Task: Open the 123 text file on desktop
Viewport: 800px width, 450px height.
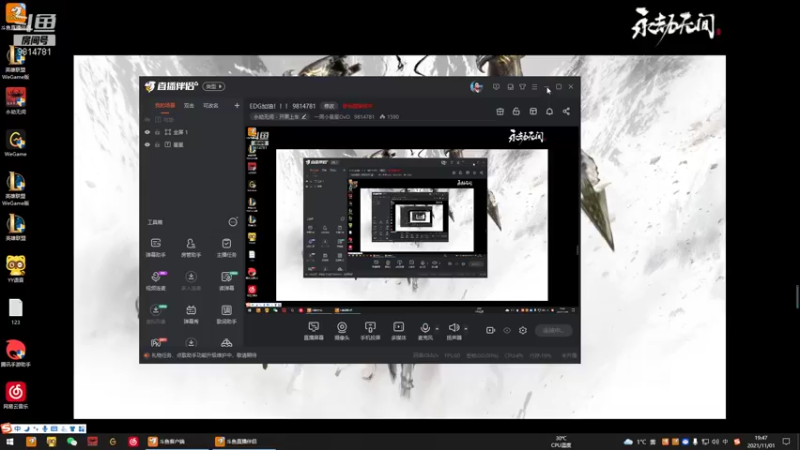Action: tap(16, 312)
